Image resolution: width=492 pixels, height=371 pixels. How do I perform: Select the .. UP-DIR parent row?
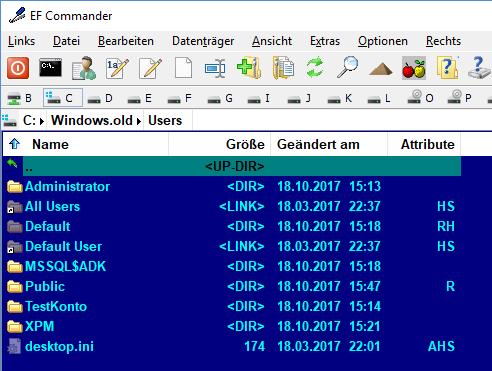pyautogui.click(x=232, y=166)
